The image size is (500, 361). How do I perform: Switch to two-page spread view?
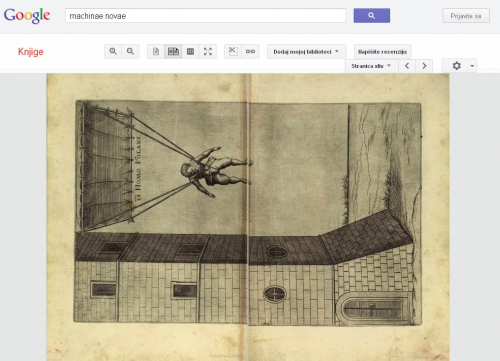(x=173, y=51)
